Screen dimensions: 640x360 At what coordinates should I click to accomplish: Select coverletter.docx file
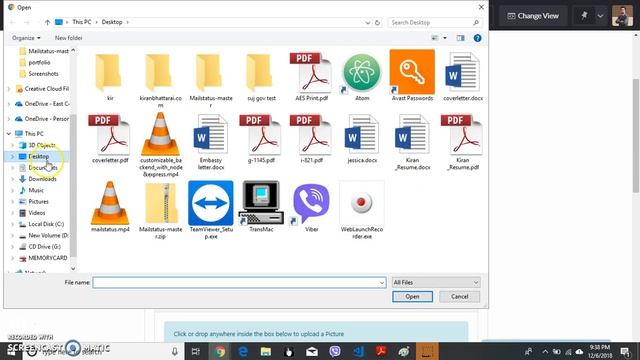pos(463,78)
